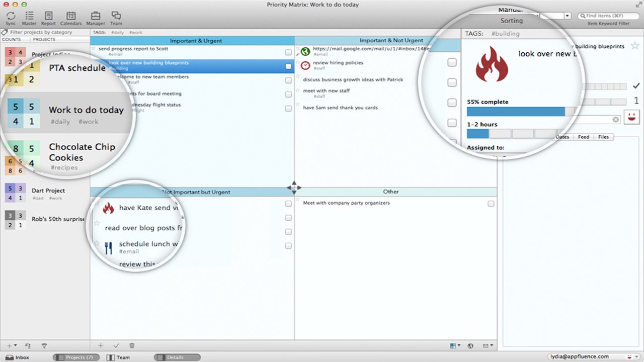Click the four-arrow quadrant resize handle
This screenshot has height=362, width=644.
tap(294, 188)
